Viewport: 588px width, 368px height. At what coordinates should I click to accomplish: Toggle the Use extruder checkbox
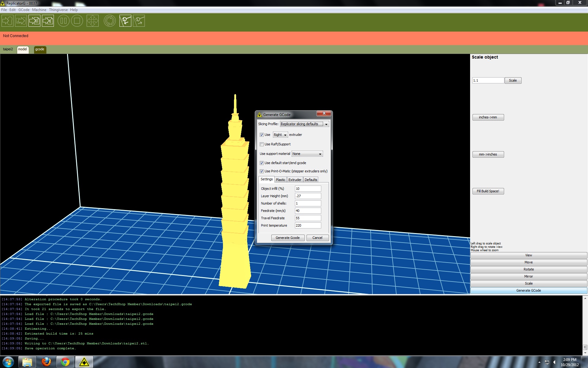point(262,135)
